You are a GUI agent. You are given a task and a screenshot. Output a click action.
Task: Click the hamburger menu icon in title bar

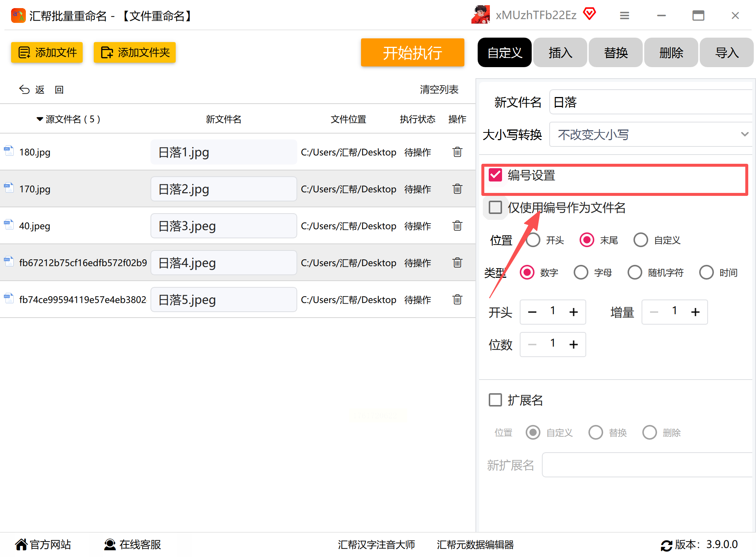point(624,15)
